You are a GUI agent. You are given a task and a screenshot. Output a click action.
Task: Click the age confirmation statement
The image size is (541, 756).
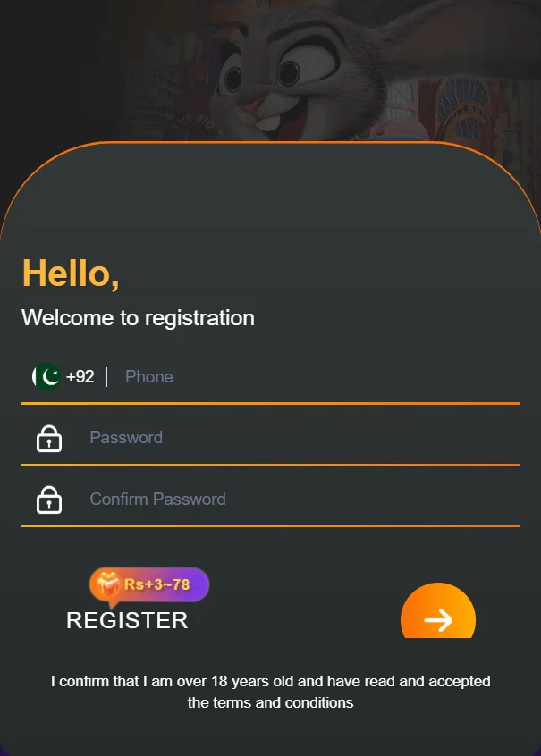click(x=270, y=692)
